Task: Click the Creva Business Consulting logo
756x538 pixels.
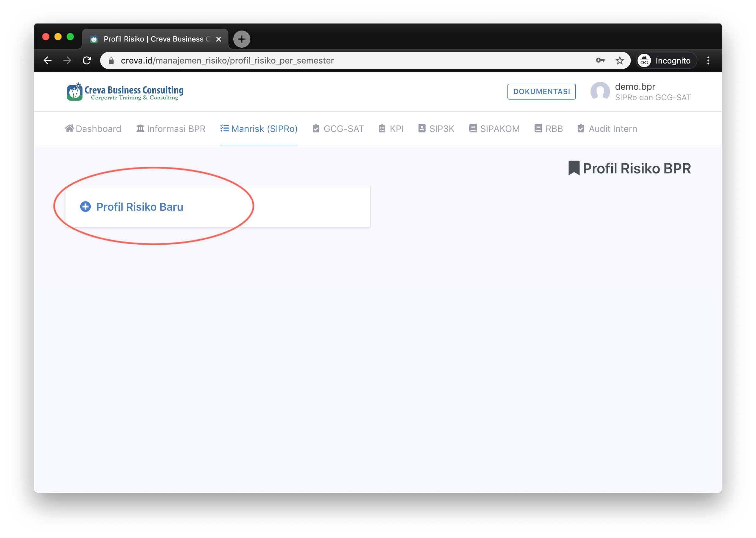Action: coord(125,92)
